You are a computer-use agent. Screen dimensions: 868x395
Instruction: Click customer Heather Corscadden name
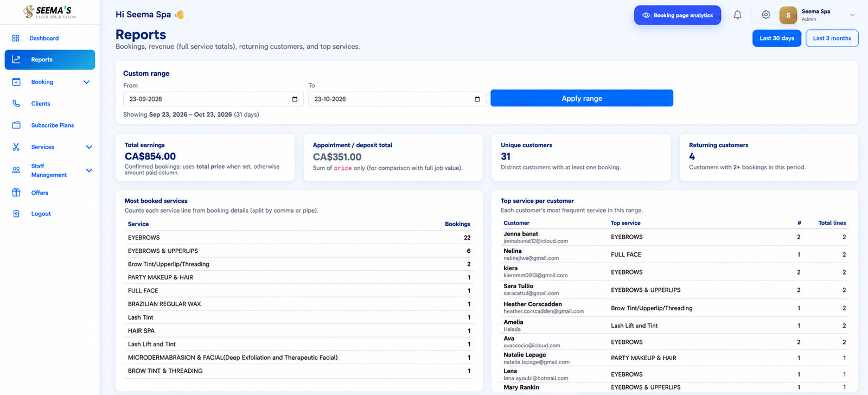tap(533, 304)
